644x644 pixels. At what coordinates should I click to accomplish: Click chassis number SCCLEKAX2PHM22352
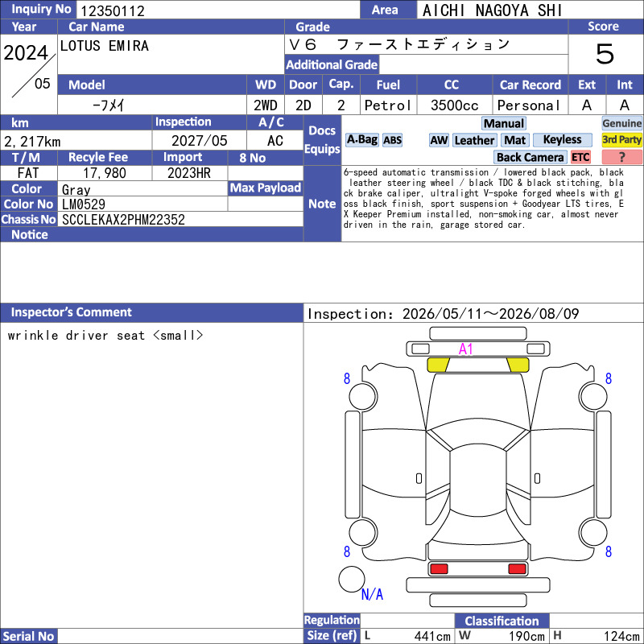(x=123, y=220)
